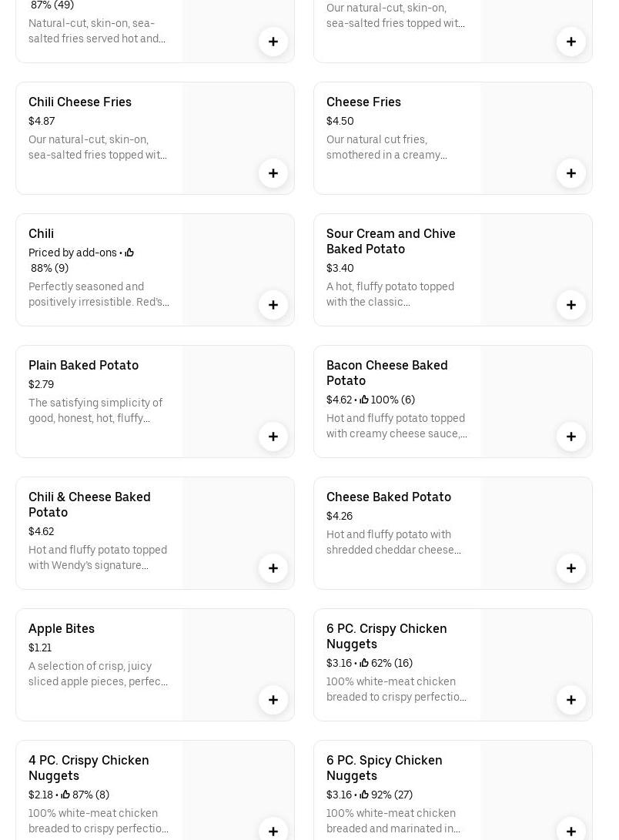Image resolution: width=619 pixels, height=840 pixels.
Task: Add Plain Baked Potato to order
Action: (x=273, y=437)
